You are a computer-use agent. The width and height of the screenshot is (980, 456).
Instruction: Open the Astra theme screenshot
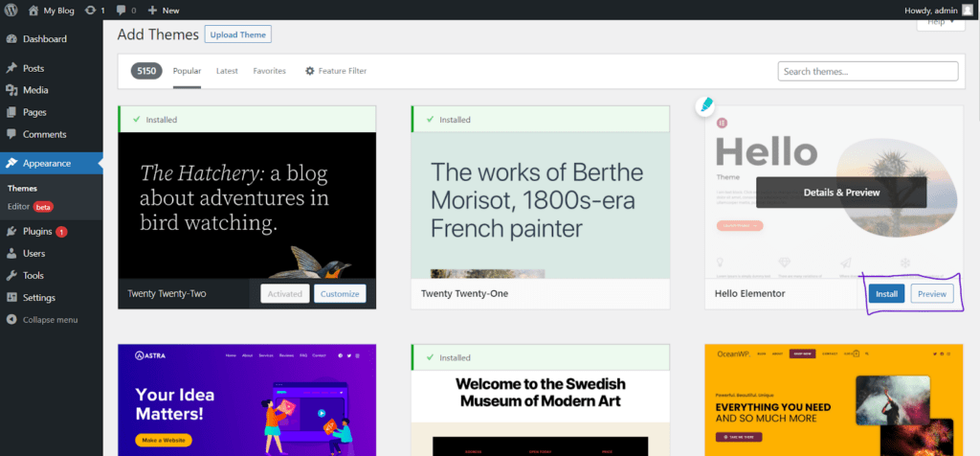(247, 400)
